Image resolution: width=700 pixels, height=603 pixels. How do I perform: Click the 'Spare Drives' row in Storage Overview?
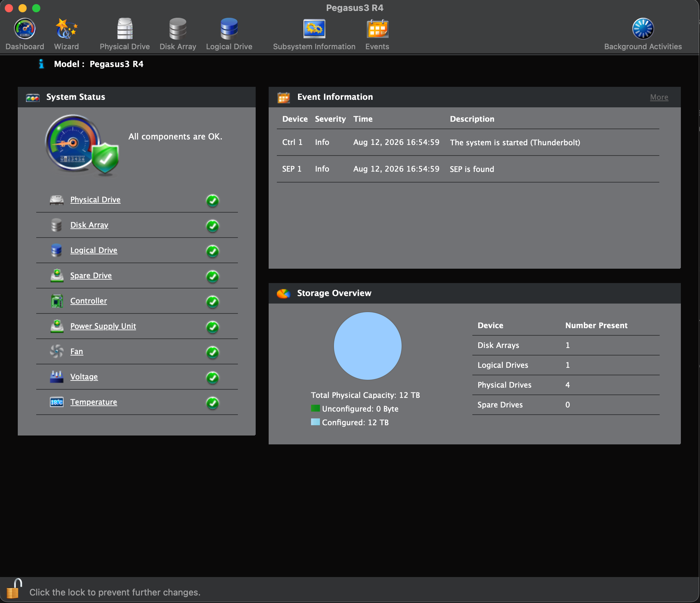(x=566, y=405)
